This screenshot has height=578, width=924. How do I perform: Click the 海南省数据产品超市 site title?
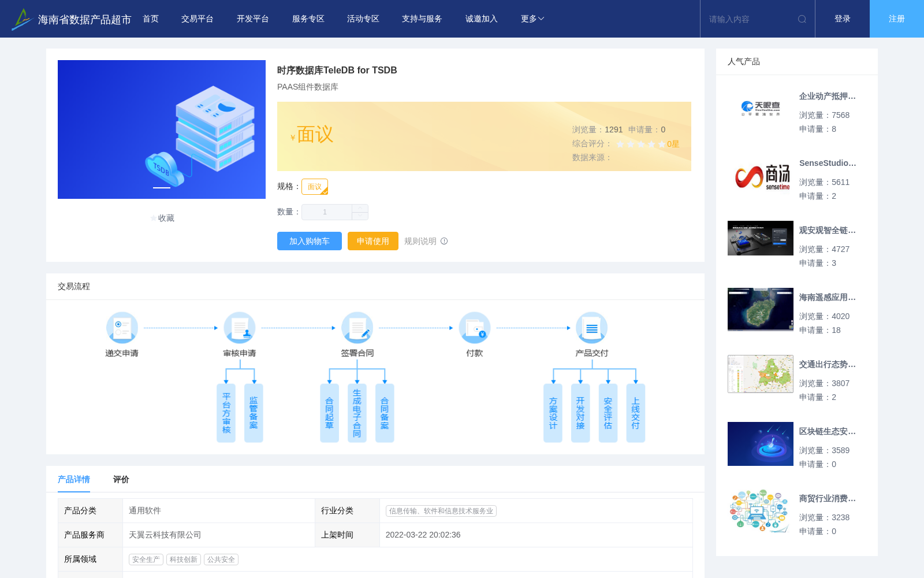(x=84, y=20)
